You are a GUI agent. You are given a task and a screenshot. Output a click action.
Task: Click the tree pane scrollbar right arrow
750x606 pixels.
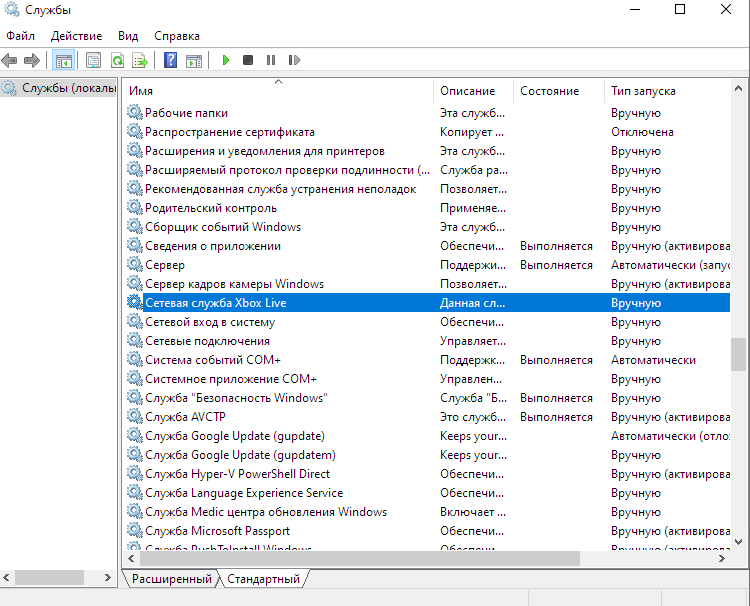(x=108, y=577)
